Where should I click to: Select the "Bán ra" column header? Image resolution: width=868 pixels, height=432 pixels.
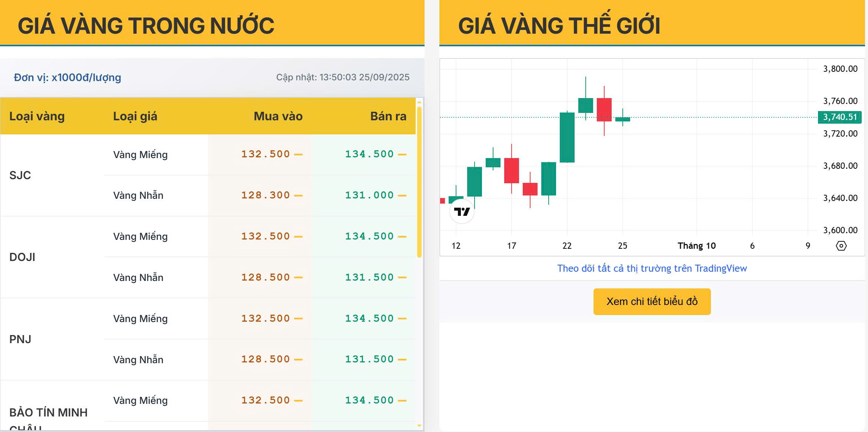pos(388,116)
